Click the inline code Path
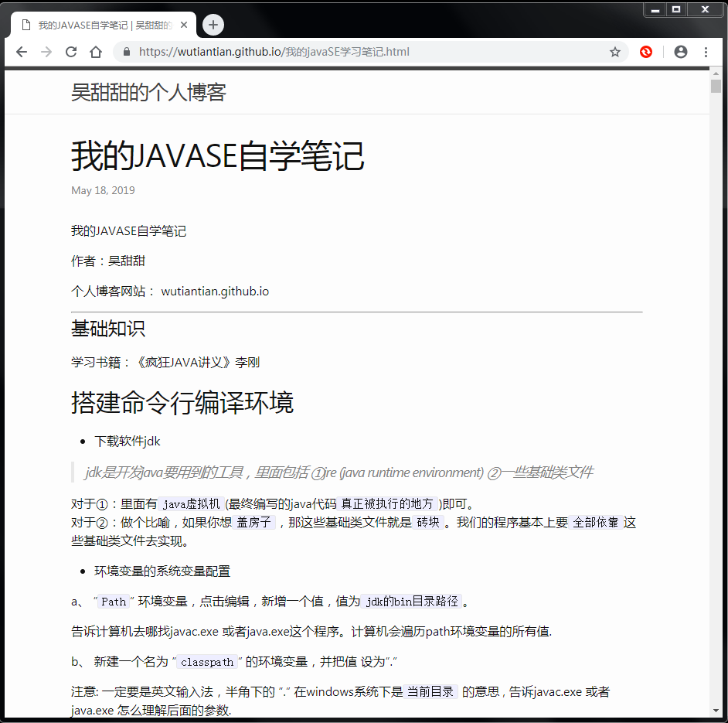Viewport: 728px width, 723px height. pos(114,602)
